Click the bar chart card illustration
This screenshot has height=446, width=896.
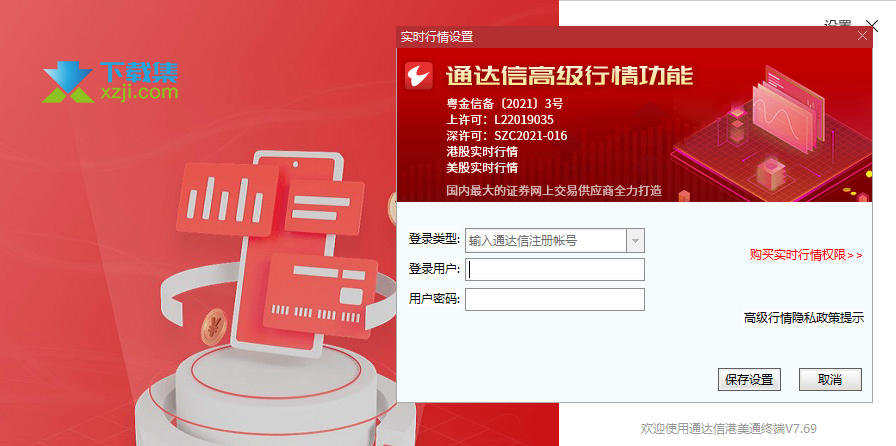(x=227, y=200)
